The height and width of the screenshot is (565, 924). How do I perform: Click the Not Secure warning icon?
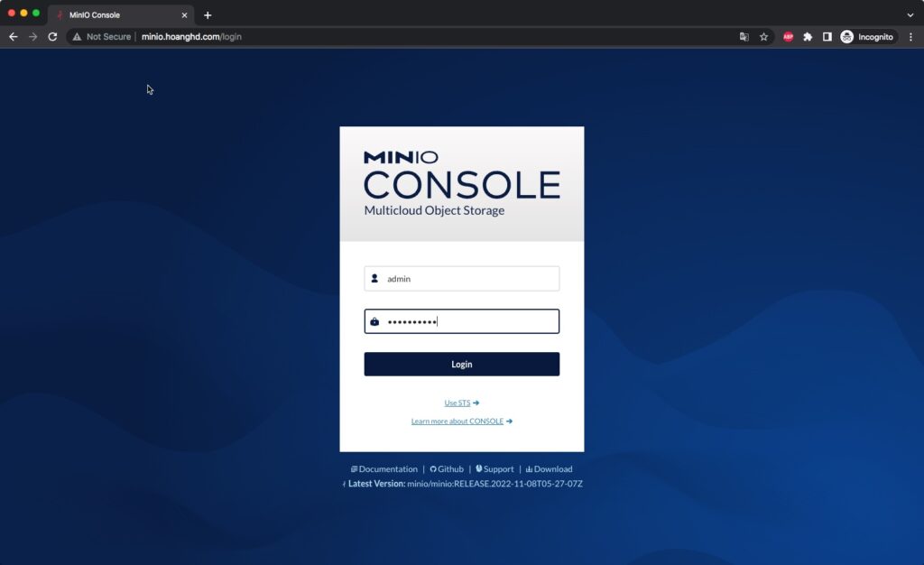point(77,36)
